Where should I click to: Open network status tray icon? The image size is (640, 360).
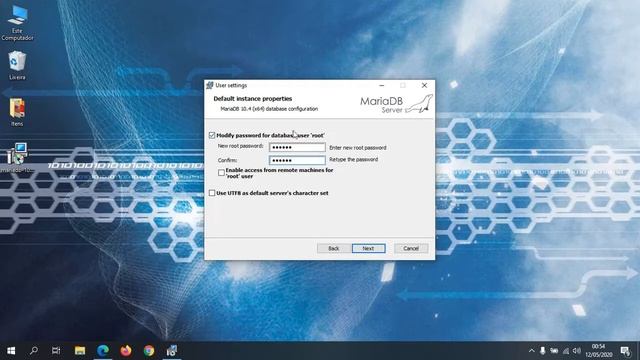point(566,351)
